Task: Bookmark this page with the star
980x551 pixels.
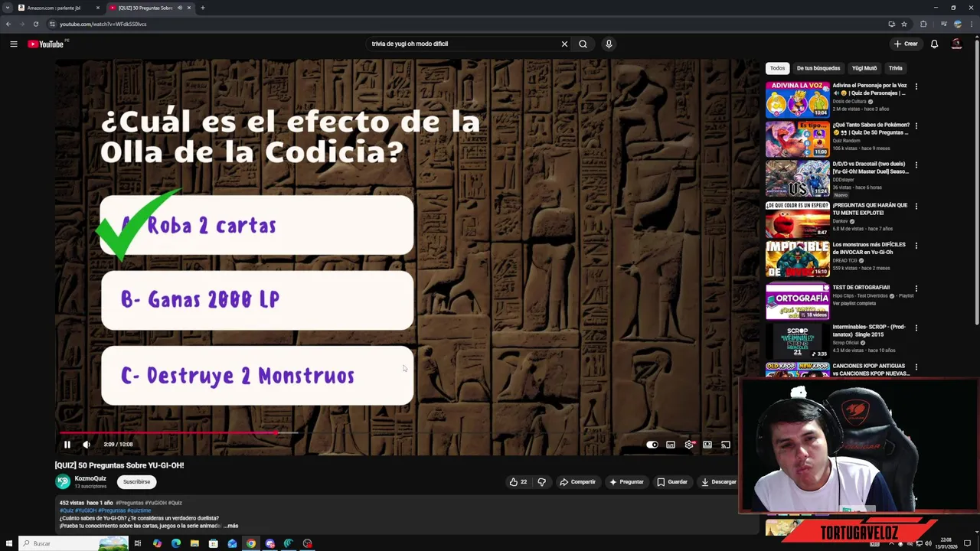Action: pos(904,24)
